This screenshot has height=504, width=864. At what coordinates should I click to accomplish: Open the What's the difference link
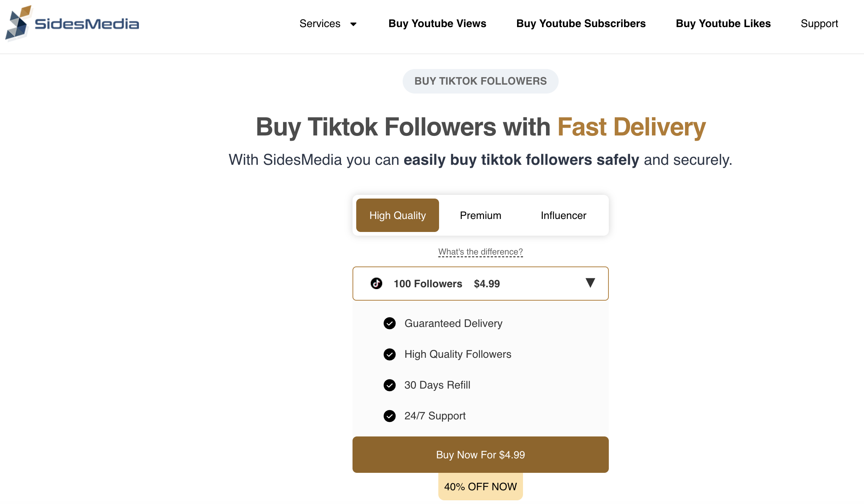click(x=480, y=251)
